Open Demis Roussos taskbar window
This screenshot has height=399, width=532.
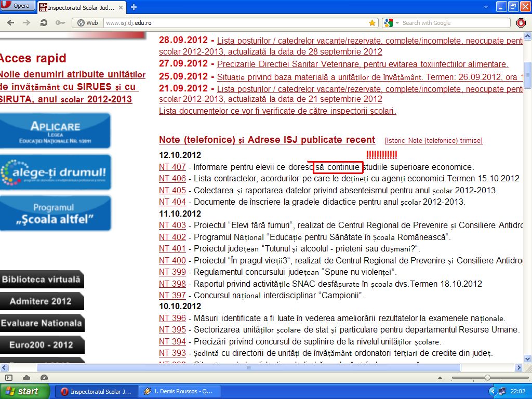point(178,391)
